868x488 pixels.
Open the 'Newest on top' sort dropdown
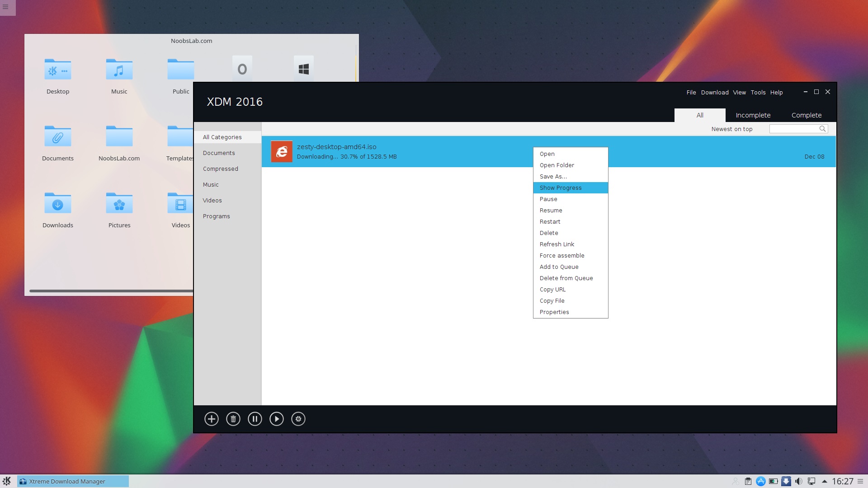(x=732, y=129)
